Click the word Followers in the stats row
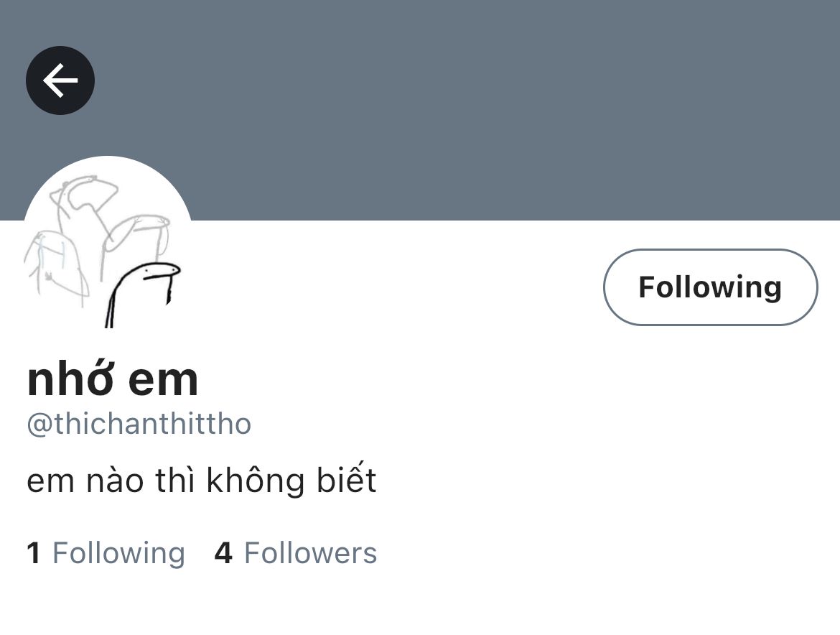This screenshot has width=840, height=635. coord(311,553)
